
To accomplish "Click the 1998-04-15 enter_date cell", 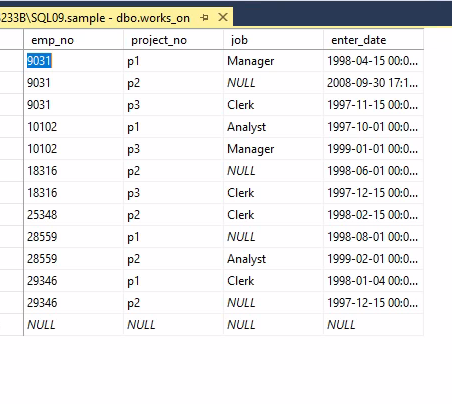I will pyautogui.click(x=373, y=61).
